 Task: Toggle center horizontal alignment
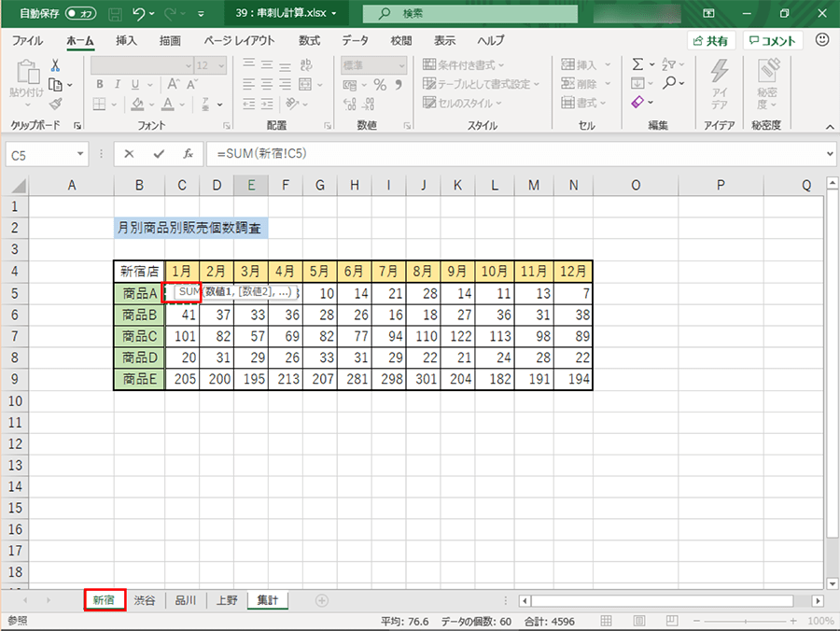tap(267, 85)
